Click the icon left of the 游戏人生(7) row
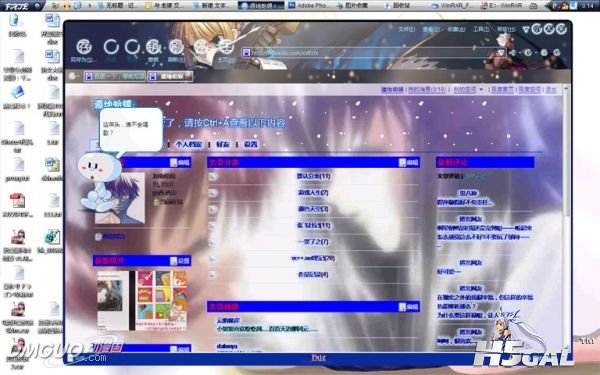The image size is (600, 375). tap(213, 192)
